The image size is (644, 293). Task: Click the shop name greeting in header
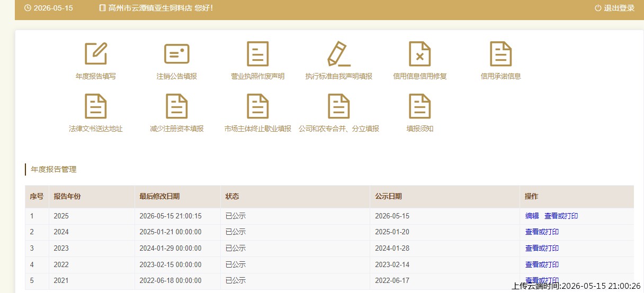click(x=160, y=8)
